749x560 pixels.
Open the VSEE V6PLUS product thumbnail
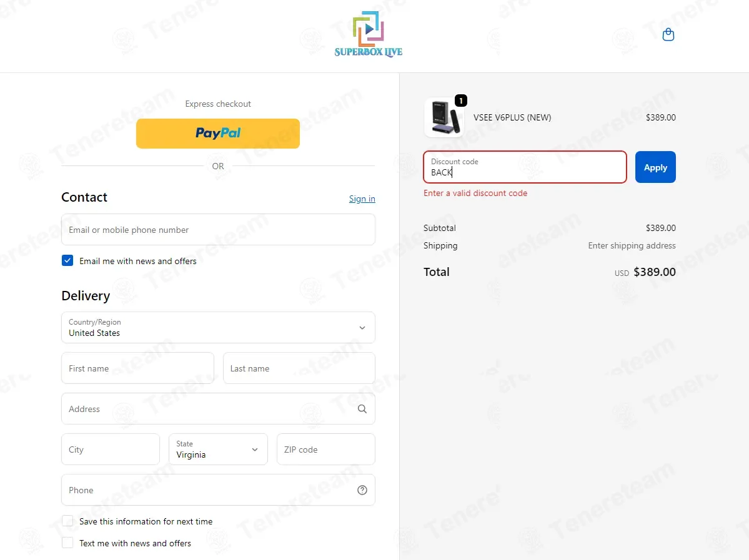tap(444, 117)
